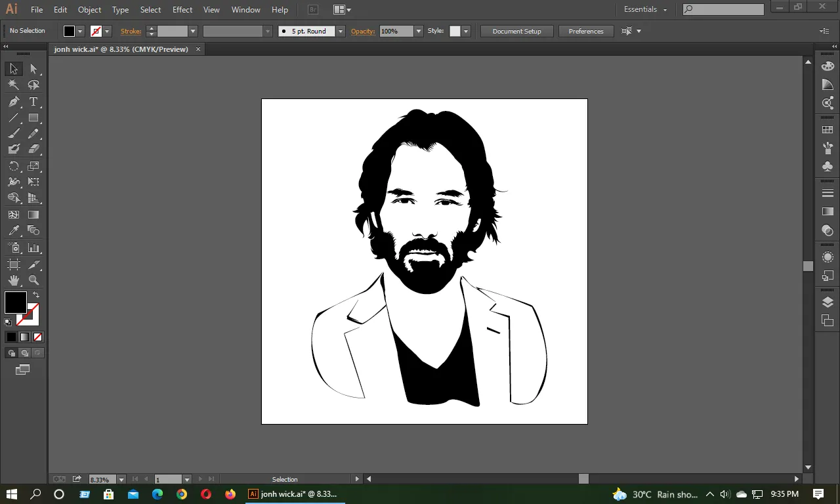Image resolution: width=840 pixels, height=504 pixels.
Task: Open the zoom level dropdown at 8.33%
Action: point(121,480)
